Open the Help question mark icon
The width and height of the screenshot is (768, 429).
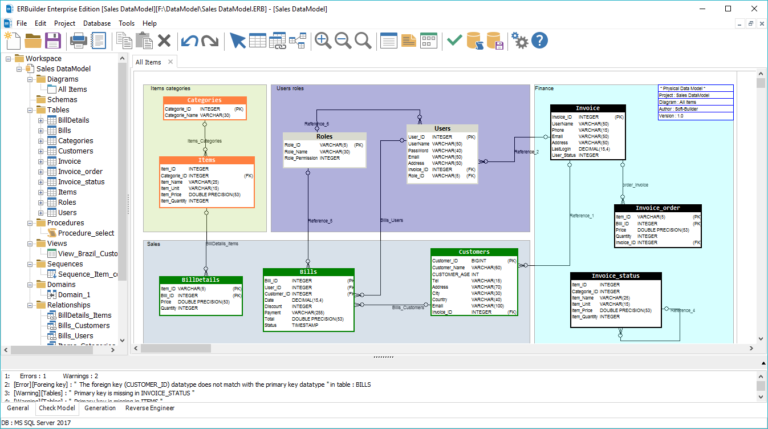click(x=540, y=41)
